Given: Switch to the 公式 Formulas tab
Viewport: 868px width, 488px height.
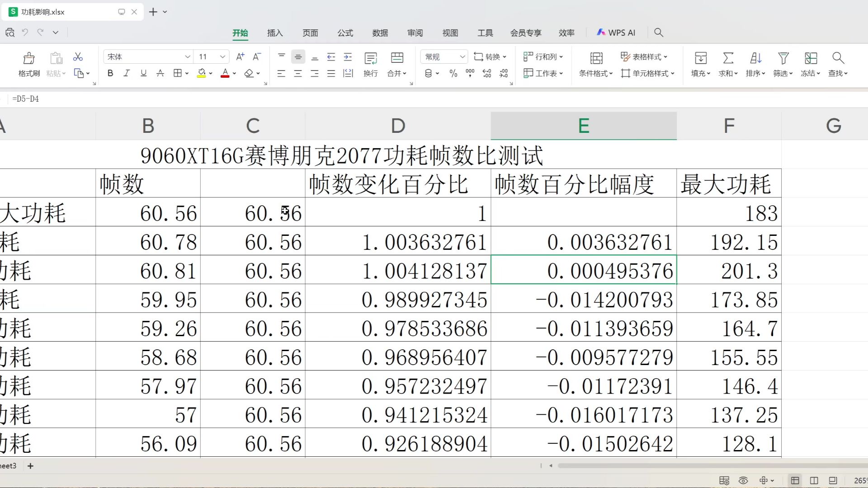Looking at the screenshot, I should (345, 33).
